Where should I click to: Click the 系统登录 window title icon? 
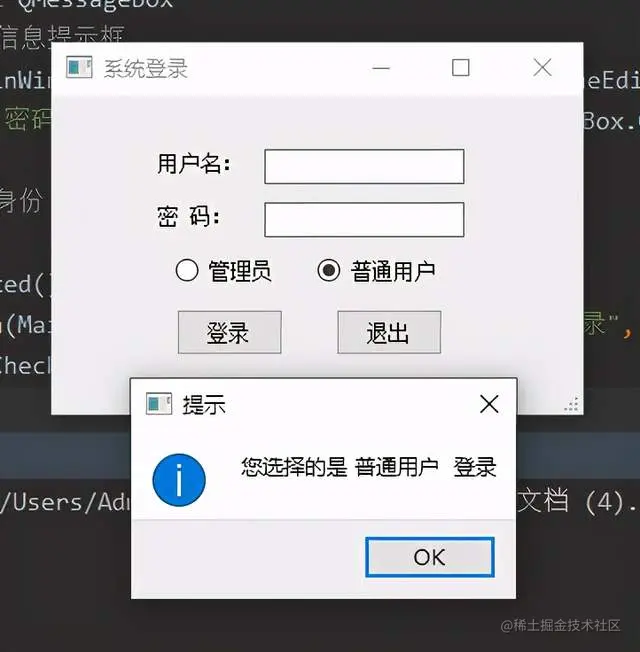click(79, 68)
